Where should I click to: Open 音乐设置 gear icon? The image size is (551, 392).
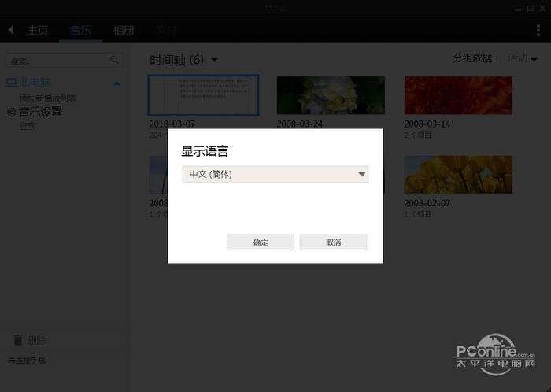(x=11, y=112)
